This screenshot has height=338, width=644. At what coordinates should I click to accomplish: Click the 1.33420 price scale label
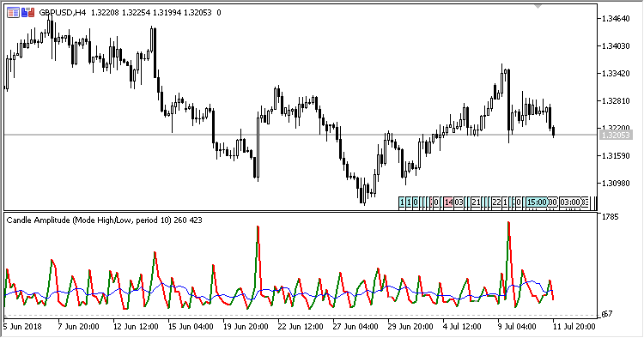tap(616, 74)
